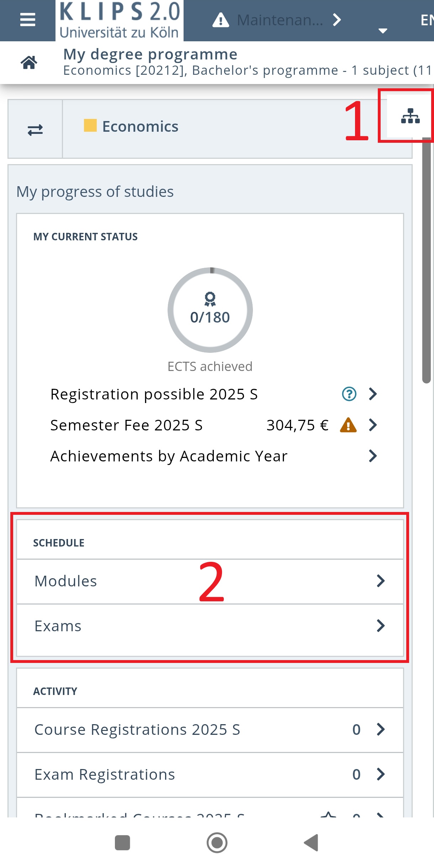Viewport: 434px width, 868px height.
Task: Expand Maintenance notice chevron
Action: (337, 20)
